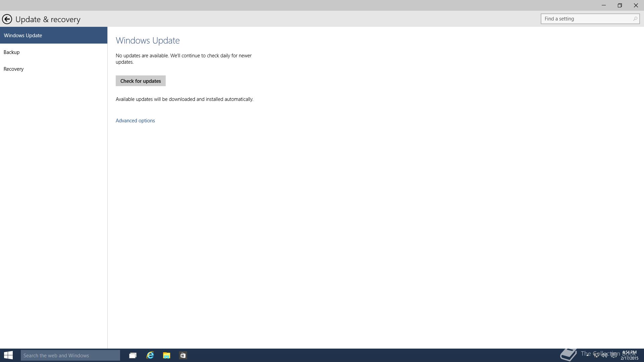Open the Store app from the taskbar

coord(183,355)
